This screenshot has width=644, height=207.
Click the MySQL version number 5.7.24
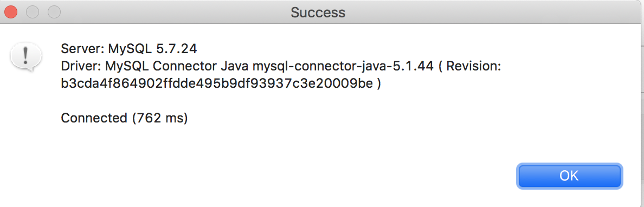[177, 49]
